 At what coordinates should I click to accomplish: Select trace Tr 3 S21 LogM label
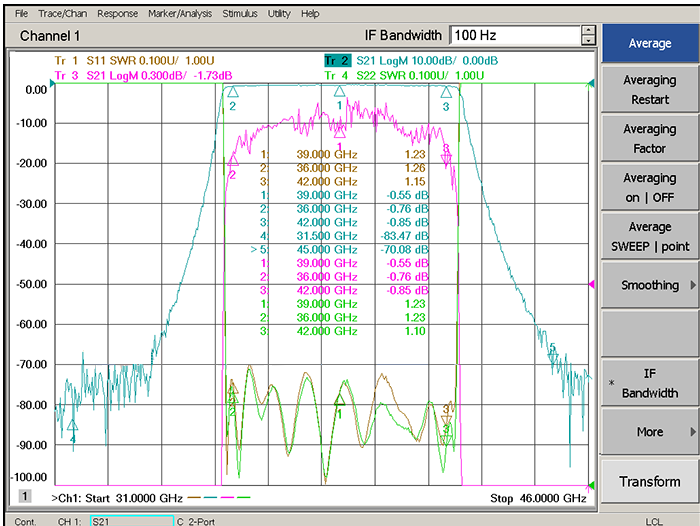click(x=143, y=75)
